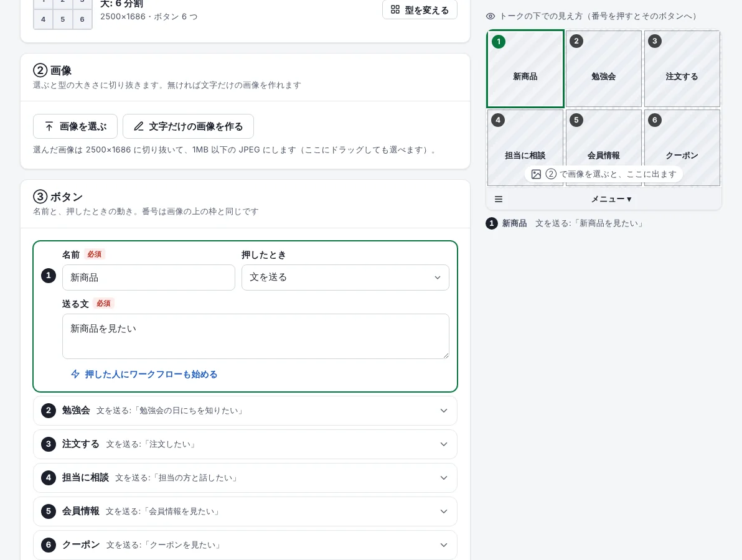The width and height of the screenshot is (742, 560).
Task: Open the 押したとき dropdown showing 文を送る
Action: click(x=345, y=277)
